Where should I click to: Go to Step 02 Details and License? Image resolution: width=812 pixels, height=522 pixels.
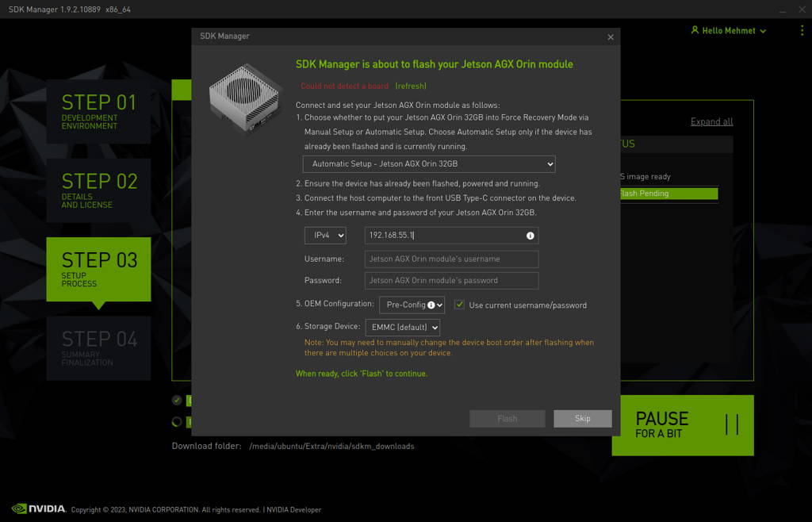pos(98,190)
